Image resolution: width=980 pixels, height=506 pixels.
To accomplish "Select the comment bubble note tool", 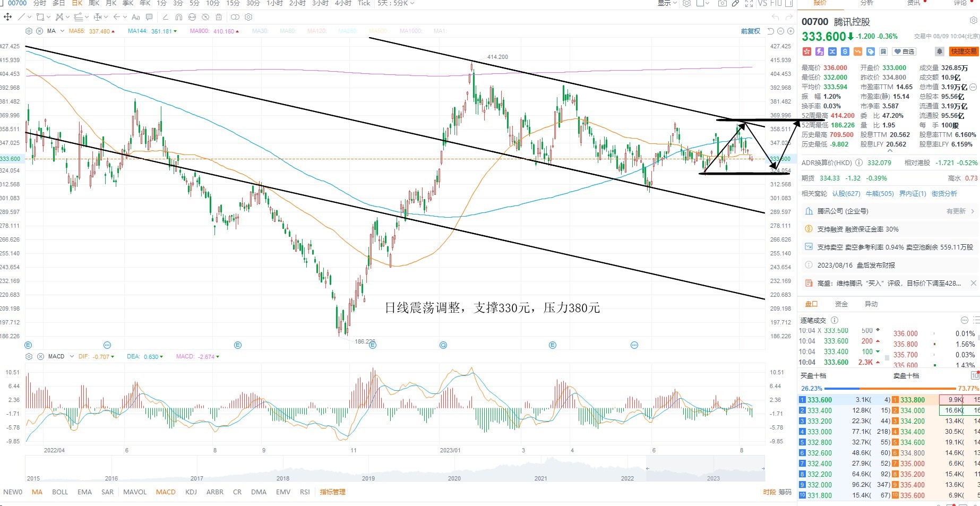I will click(149, 17).
